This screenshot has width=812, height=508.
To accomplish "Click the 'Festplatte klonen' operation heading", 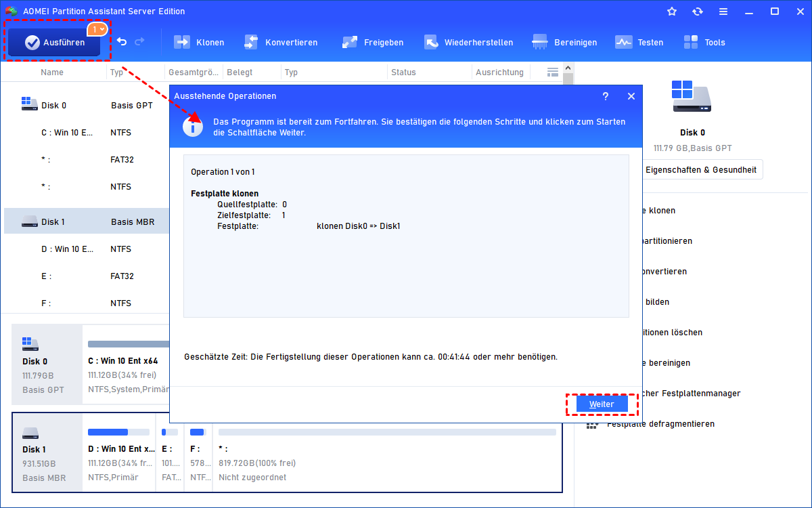I will tap(225, 194).
